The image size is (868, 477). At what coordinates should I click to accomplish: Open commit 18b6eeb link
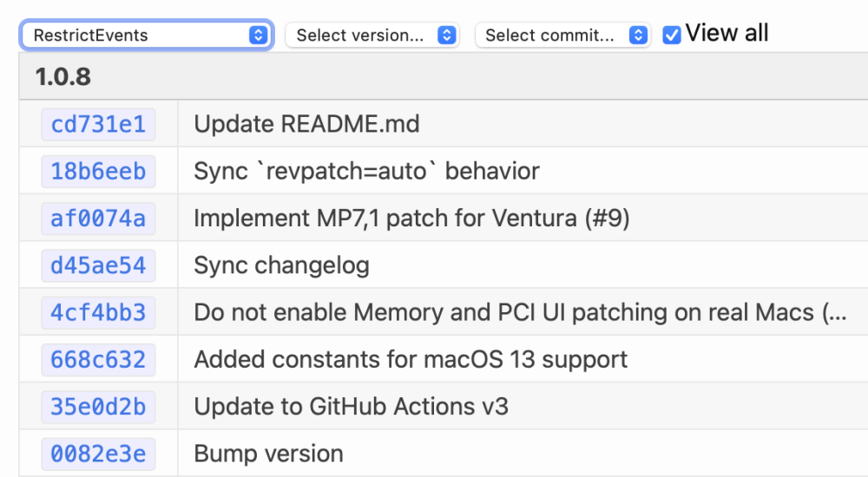tap(98, 172)
